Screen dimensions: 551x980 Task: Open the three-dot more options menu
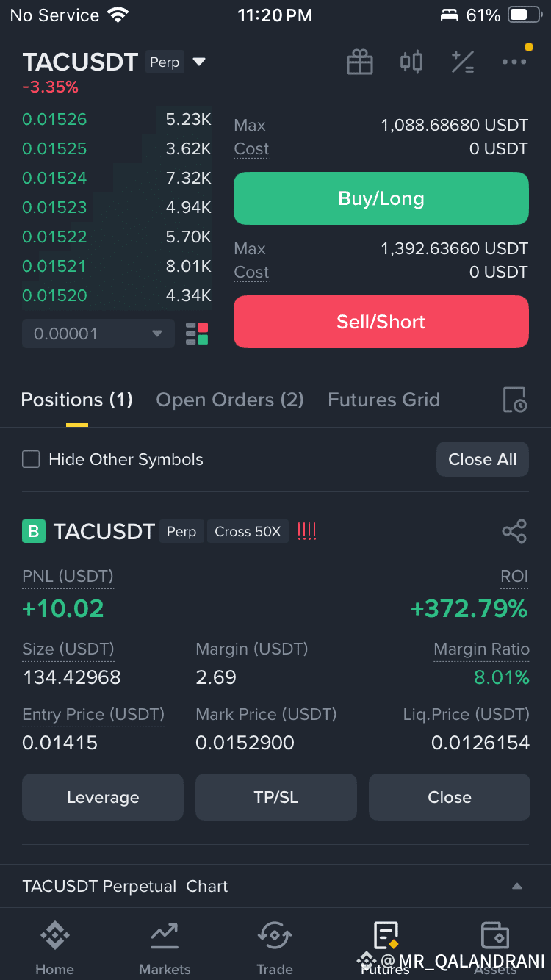click(514, 62)
